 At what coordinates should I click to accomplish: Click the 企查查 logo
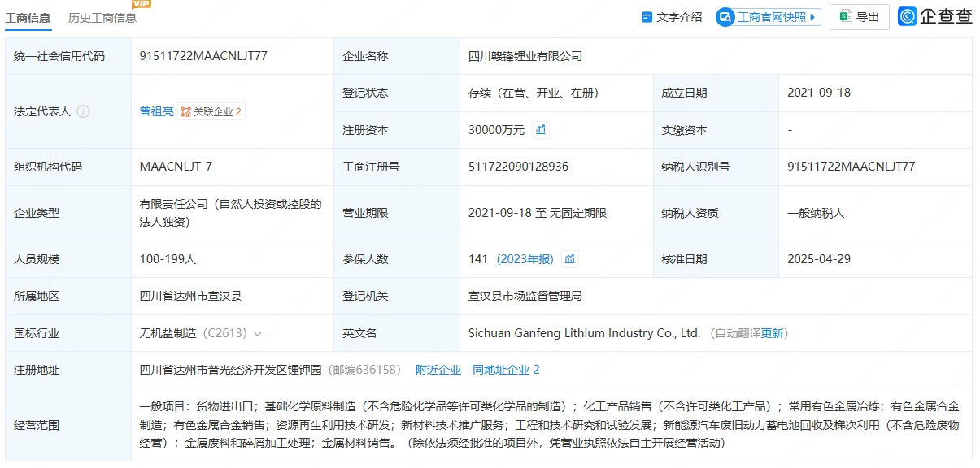[935, 16]
